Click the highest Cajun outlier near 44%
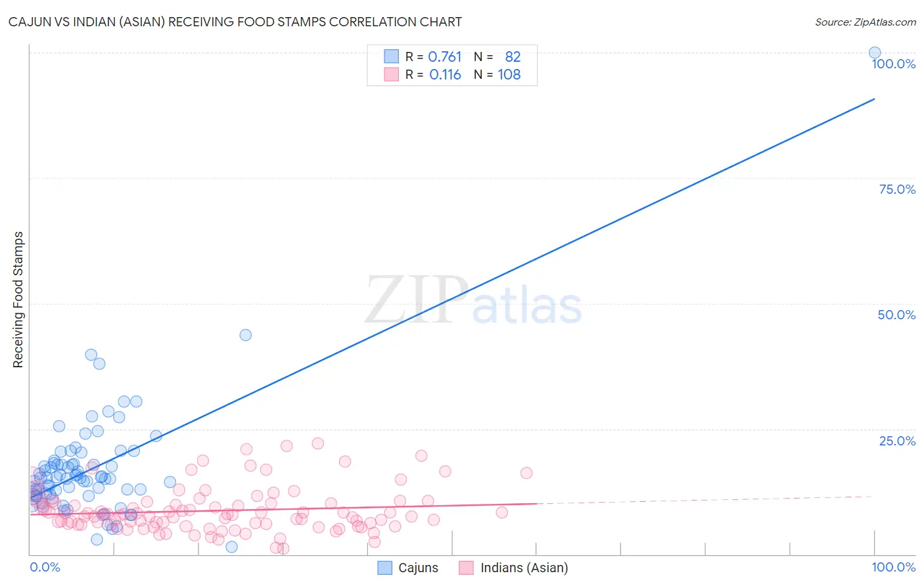Screen dimensions: 924x586 pos(246,335)
